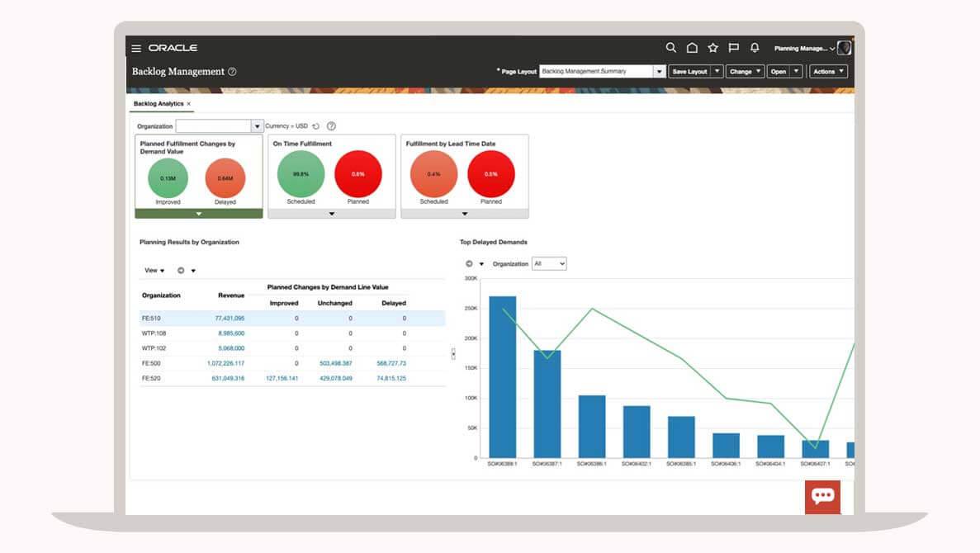Expand the On Time Fulfillment tile
Image resolution: width=980 pixels, height=553 pixels.
coord(332,214)
